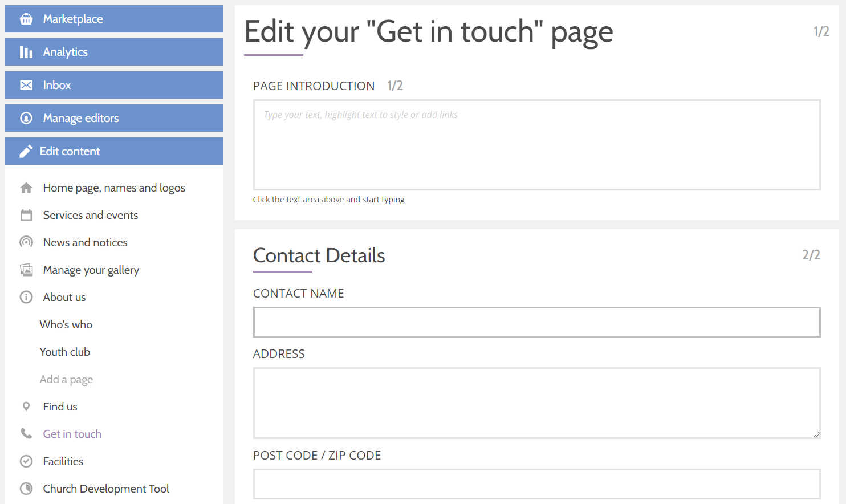Click the Address text area
This screenshot has height=504, width=846.
pos(537,403)
